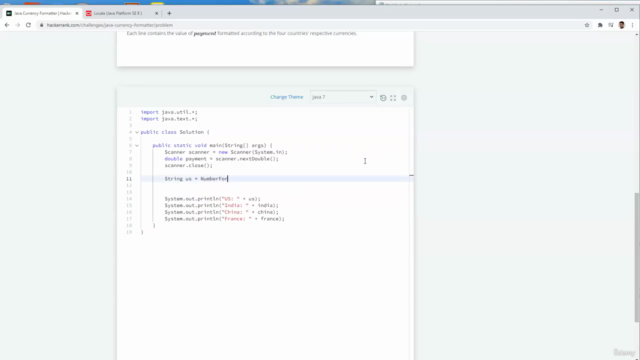Click the page vertical scrollbar thumb
640x360 pixels.
[637, 257]
